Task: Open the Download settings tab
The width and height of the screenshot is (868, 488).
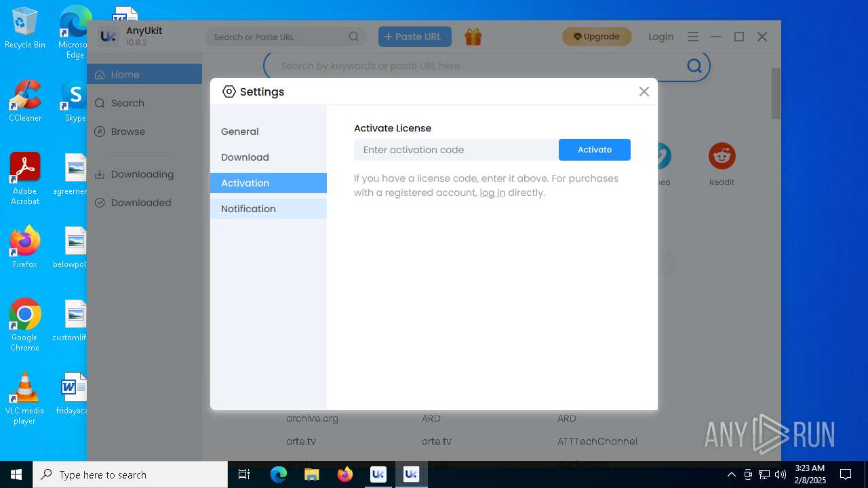Action: pyautogui.click(x=269, y=157)
